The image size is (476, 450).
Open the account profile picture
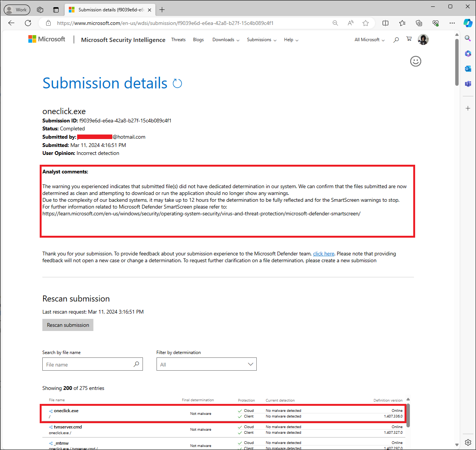click(x=423, y=39)
